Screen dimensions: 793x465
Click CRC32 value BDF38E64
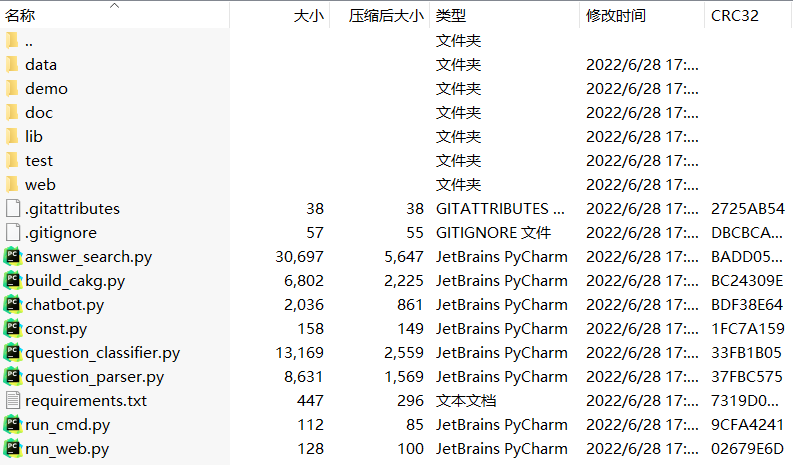tap(747, 305)
